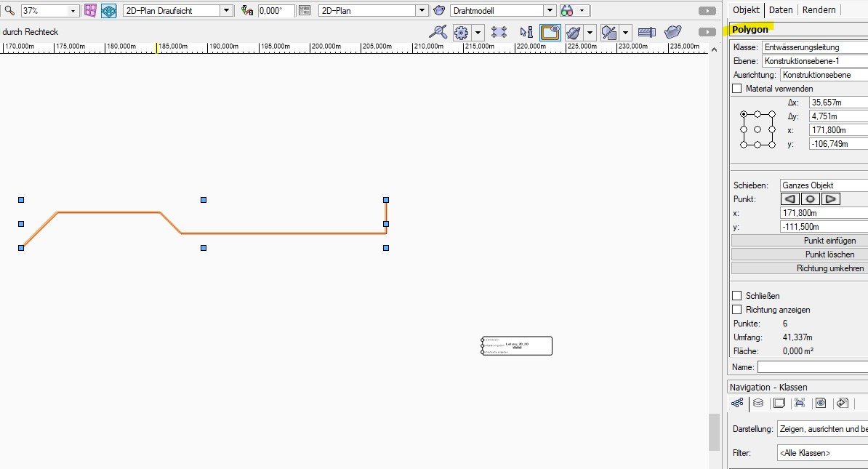Click the glasses visibility icon in the view bar
Screen dimensions: 868x469
point(567,11)
